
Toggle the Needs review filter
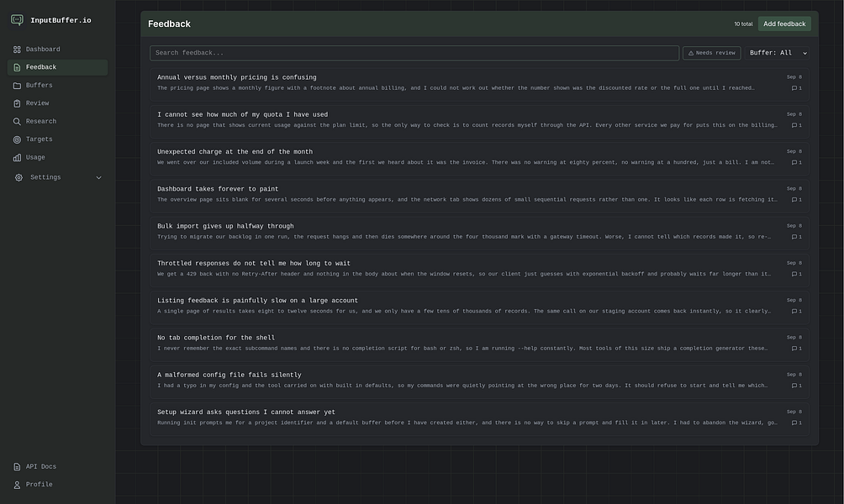point(711,53)
